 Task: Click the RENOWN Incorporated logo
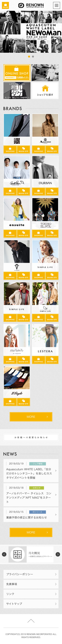(x=31, y=5)
